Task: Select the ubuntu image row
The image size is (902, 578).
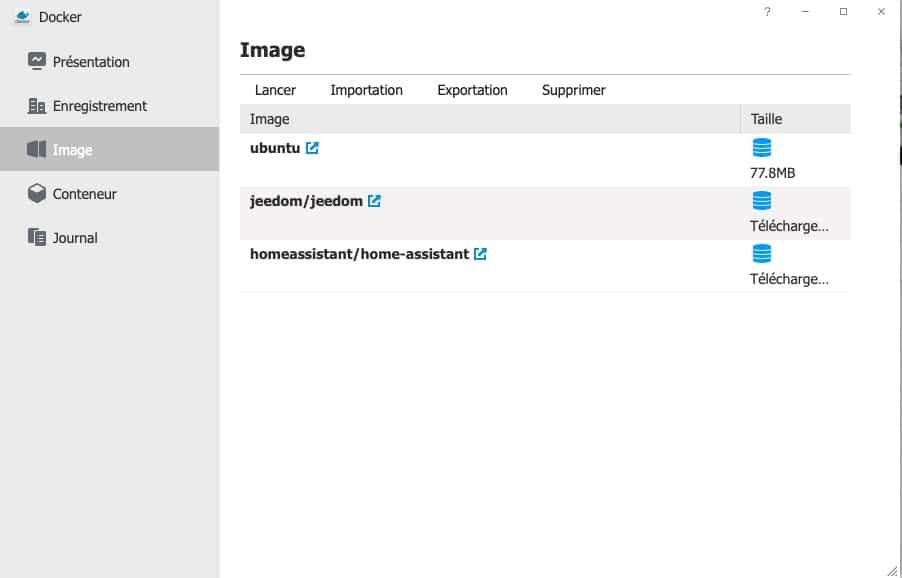Action: [545, 160]
